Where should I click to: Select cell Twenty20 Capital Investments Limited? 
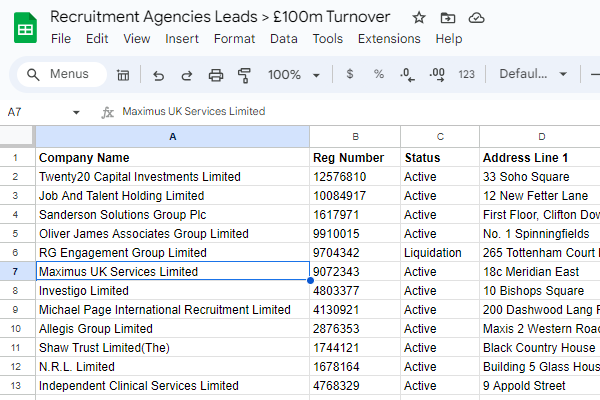[x=173, y=176]
